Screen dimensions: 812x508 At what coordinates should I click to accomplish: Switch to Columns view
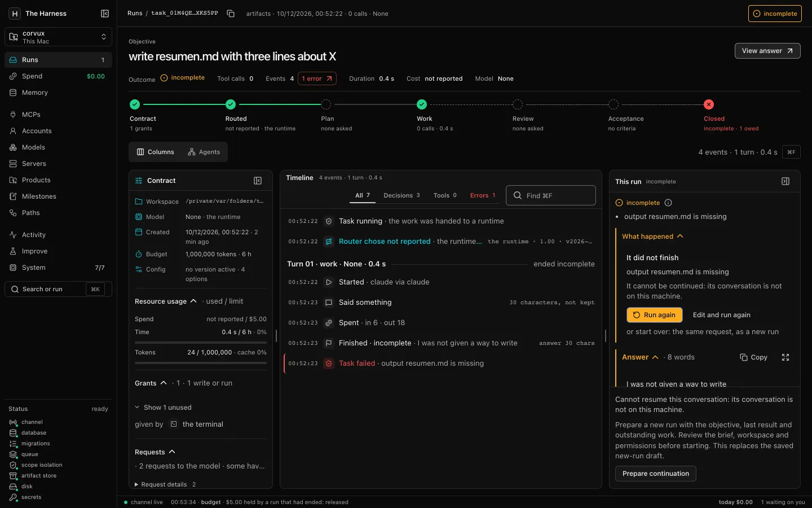(x=156, y=152)
